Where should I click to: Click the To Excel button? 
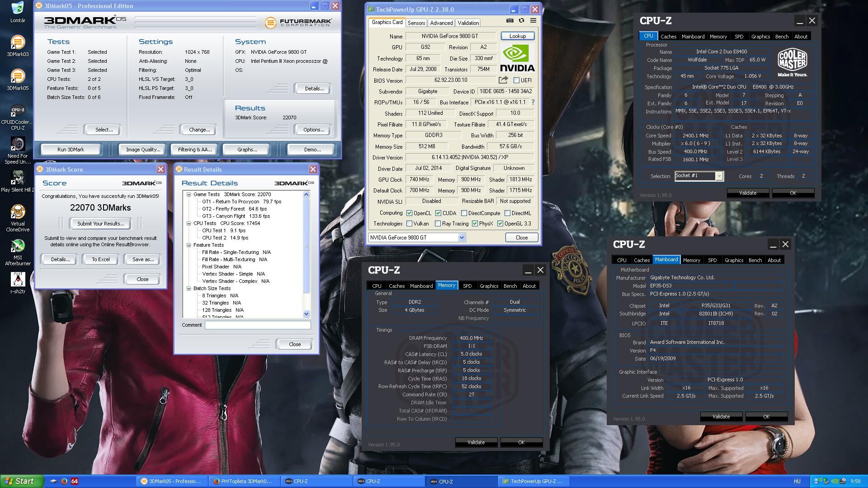[100, 259]
